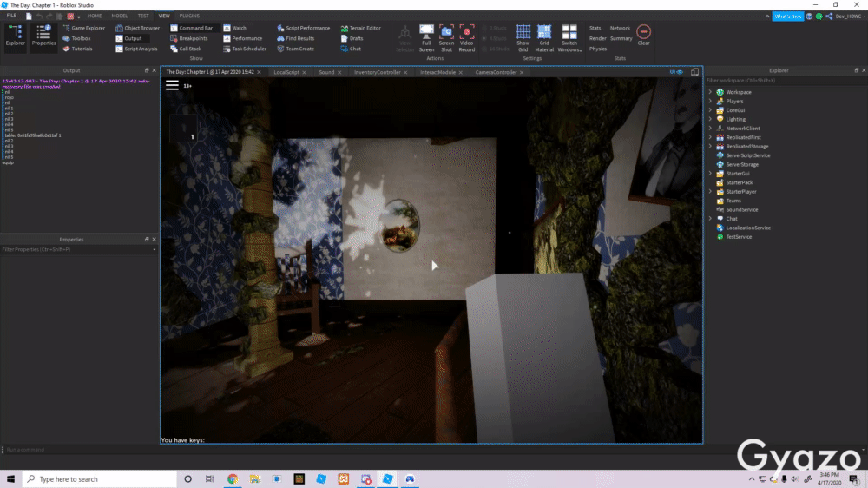Image resolution: width=868 pixels, height=488 pixels.
Task: Expand the CoreGui node
Action: coord(710,110)
